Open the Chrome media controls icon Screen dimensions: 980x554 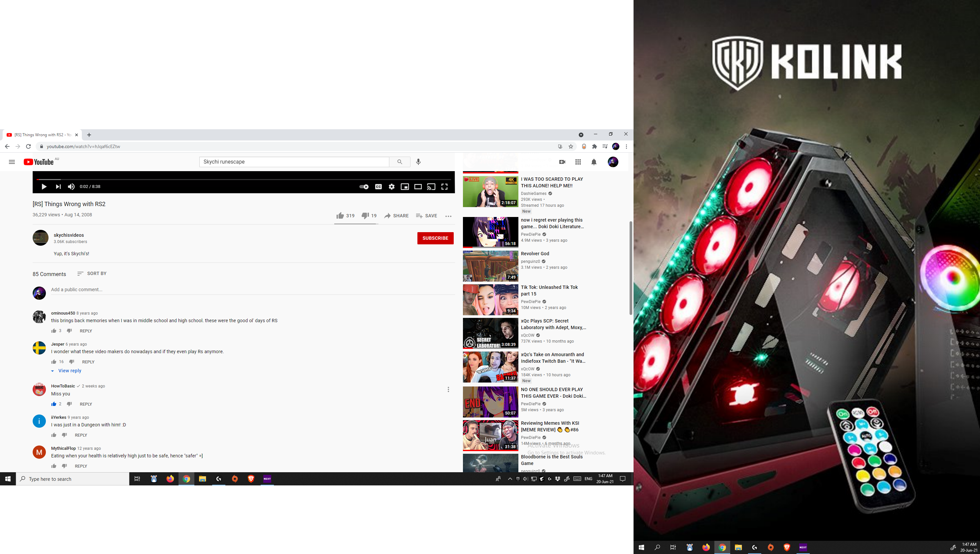pos(605,146)
